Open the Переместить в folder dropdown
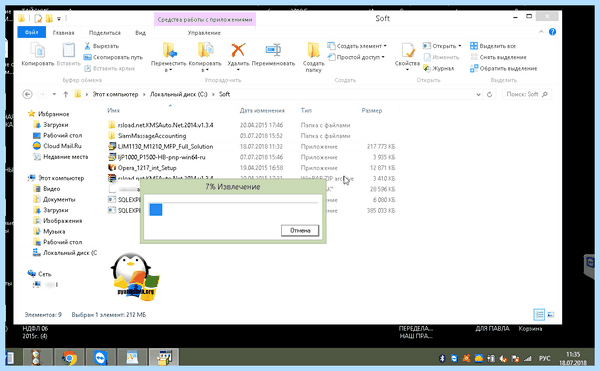The height and width of the screenshot is (371, 600). coord(168,57)
